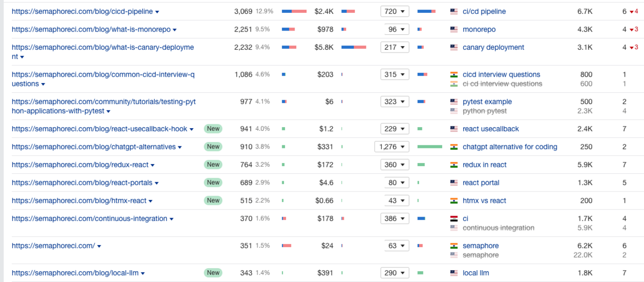
Task: Click the New badge on local-llm row
Action: [213, 273]
